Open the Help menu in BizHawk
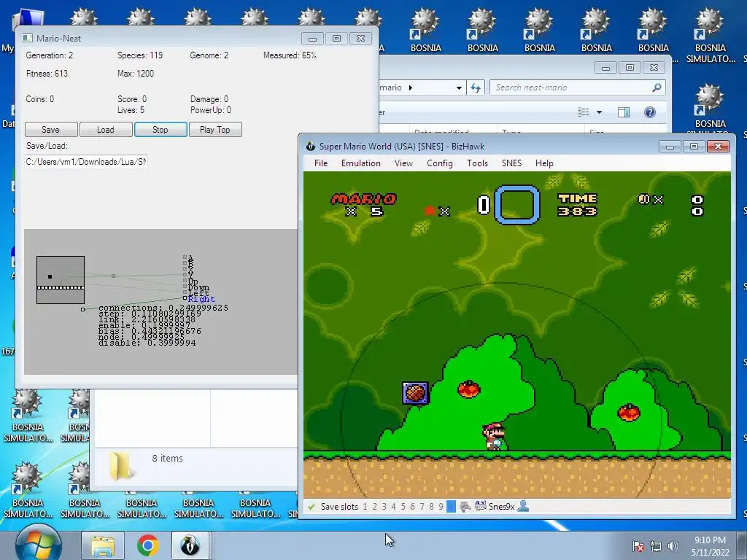 (544, 163)
